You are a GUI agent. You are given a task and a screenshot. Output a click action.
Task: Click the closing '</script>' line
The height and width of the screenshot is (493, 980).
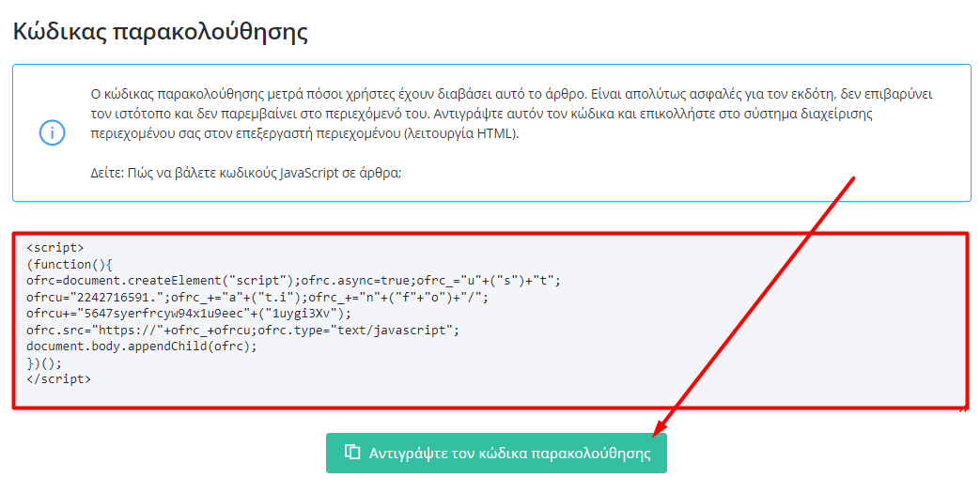click(59, 379)
